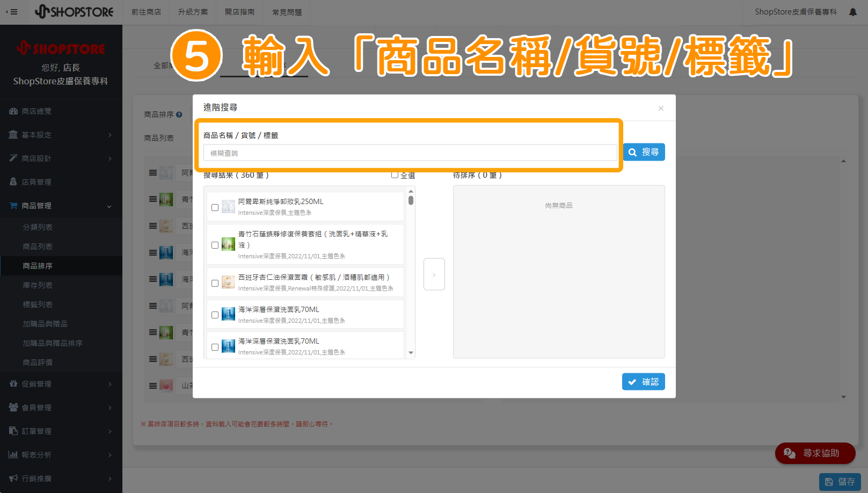Save changes with 儲存 button
Viewport: 868px width, 493px height.
[840, 482]
